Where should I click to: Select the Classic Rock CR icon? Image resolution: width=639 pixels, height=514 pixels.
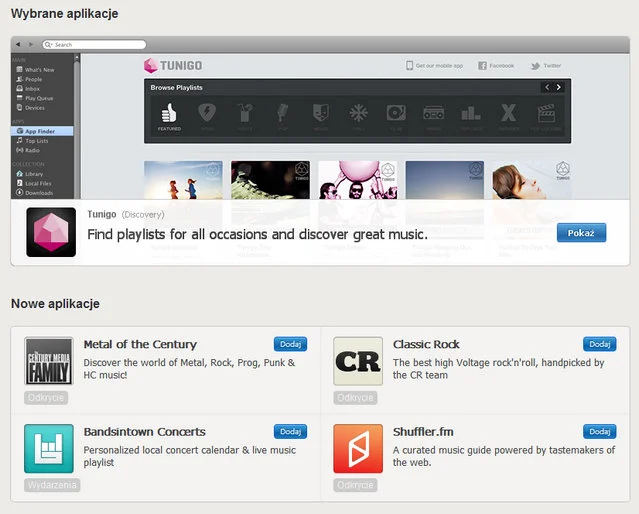tap(358, 361)
